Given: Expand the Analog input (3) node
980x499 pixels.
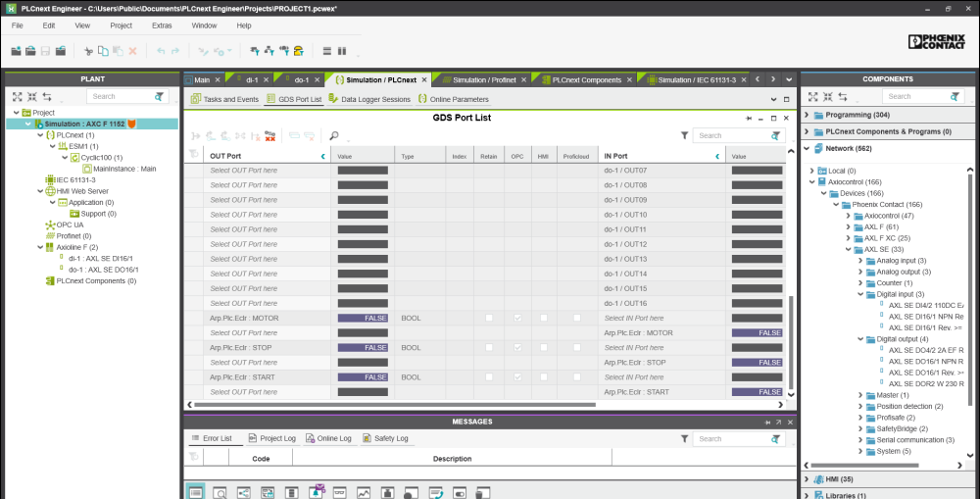Looking at the screenshot, I should point(860,260).
